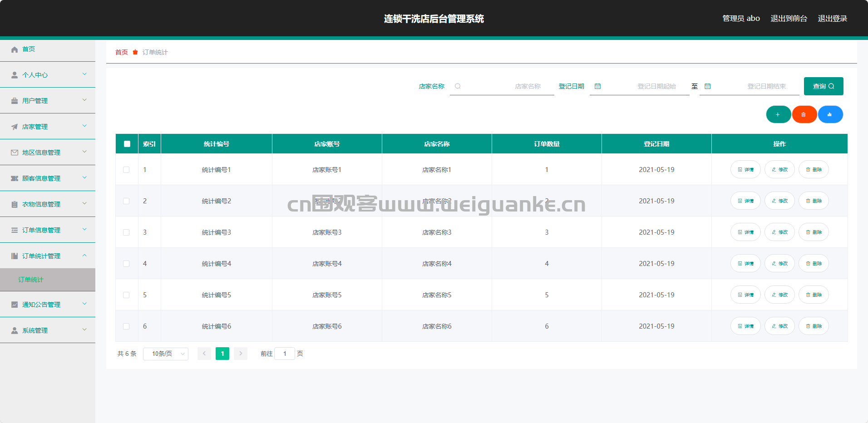Open 详情 for row 统计编号1
Screen dimensions: 868x423
(x=745, y=169)
